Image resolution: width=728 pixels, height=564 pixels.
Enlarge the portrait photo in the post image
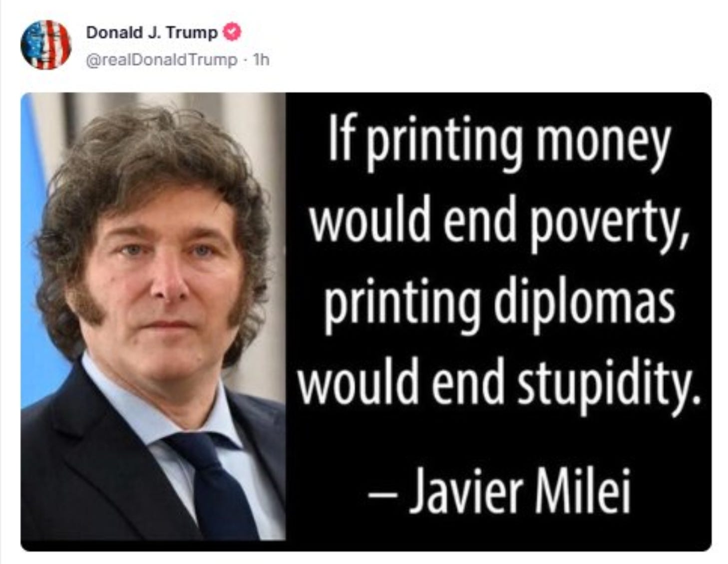[153, 316]
